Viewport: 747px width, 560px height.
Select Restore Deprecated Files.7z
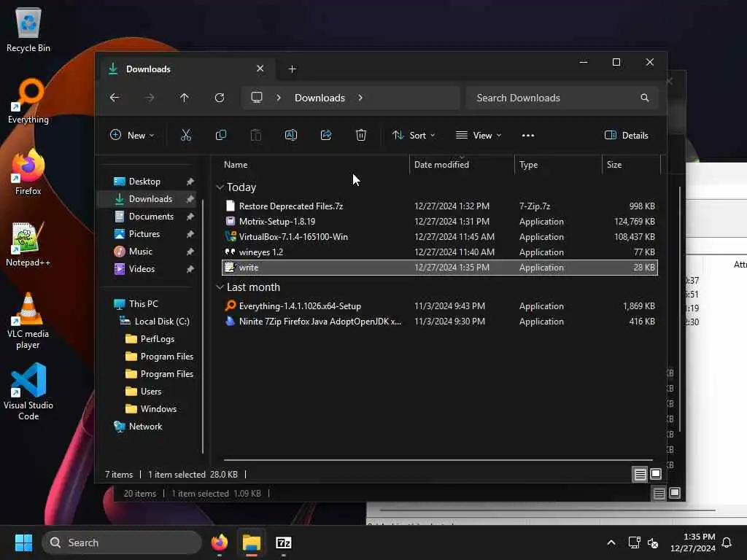440,206
